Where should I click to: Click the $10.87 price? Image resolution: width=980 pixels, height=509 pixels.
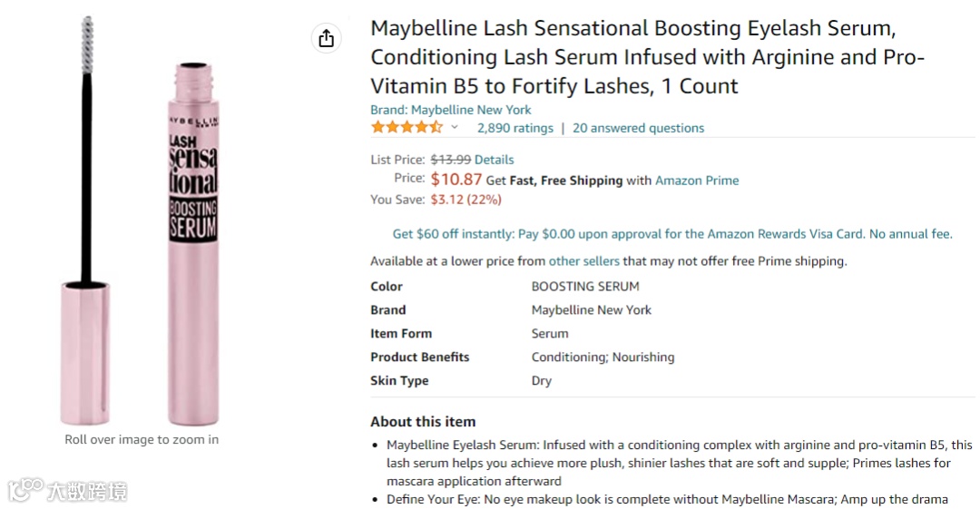[456, 180]
